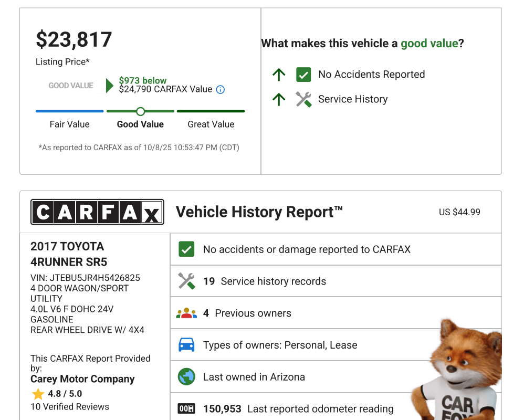Click the previous owners people icon
The image size is (524, 420).
186,313
